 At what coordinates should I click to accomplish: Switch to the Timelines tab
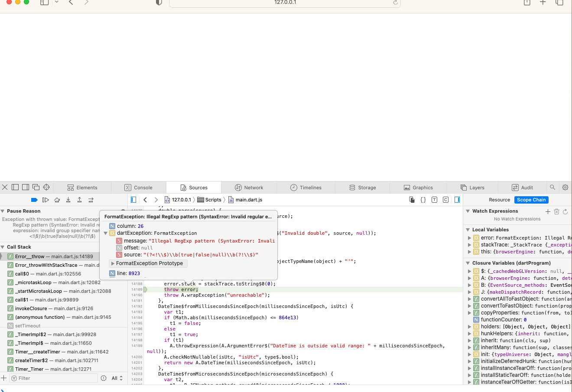[306, 187]
